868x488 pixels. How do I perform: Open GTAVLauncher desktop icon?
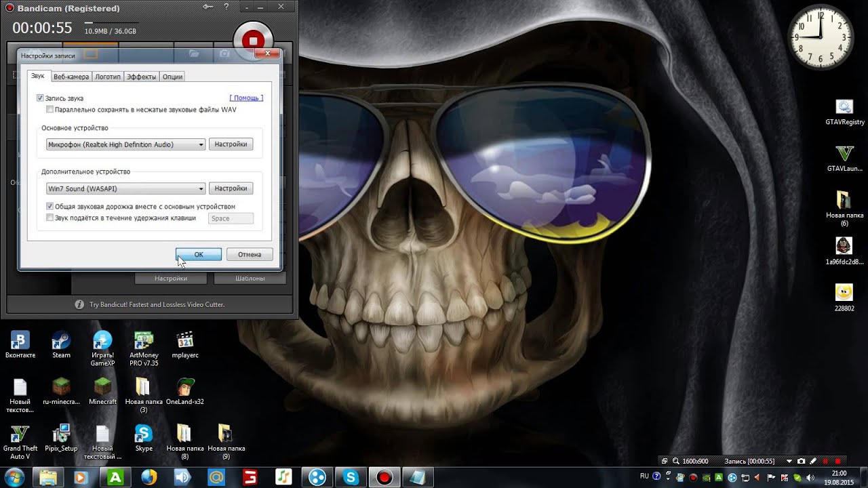tap(844, 159)
